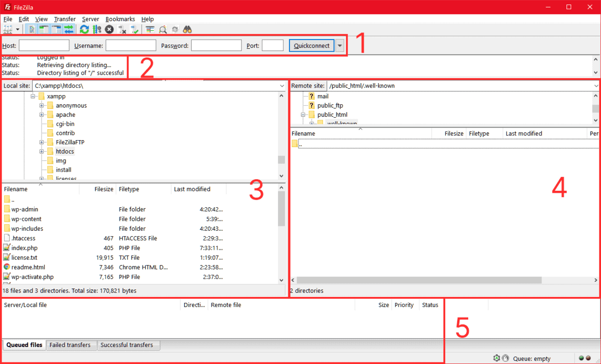601x364 pixels.
Task: Click the Quickconnect button
Action: pos(311,45)
